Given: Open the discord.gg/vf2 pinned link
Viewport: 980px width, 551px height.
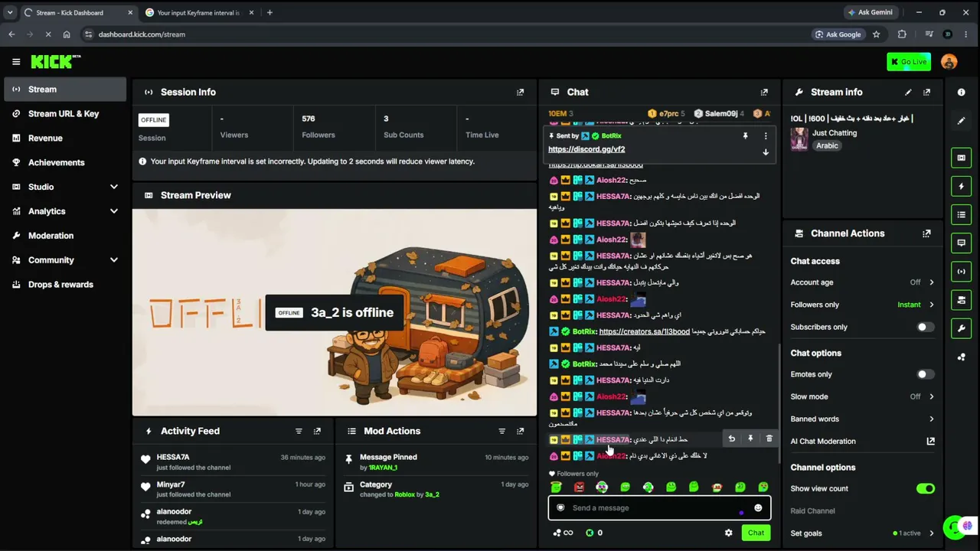Looking at the screenshot, I should tap(586, 149).
